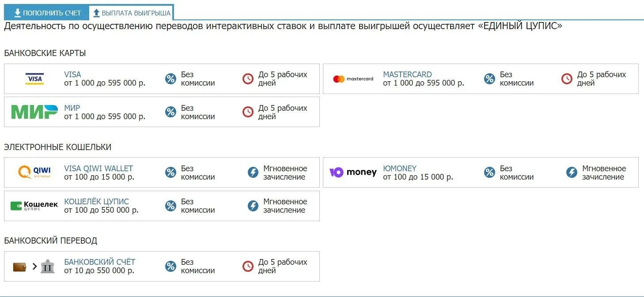The width and height of the screenshot is (644, 297).
Task: Click 'Мгновенное зачисление' in ЮMONEY row
Action: pos(604,173)
